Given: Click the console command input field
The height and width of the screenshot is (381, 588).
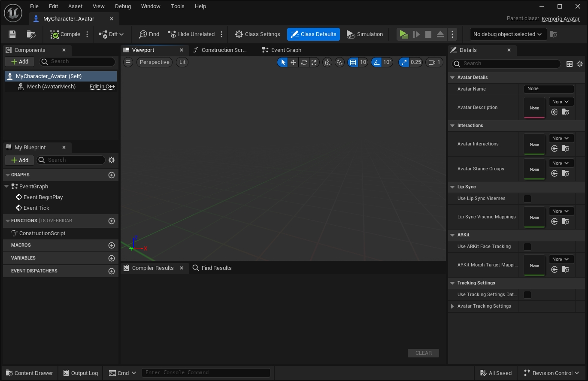Looking at the screenshot, I should click(206, 372).
